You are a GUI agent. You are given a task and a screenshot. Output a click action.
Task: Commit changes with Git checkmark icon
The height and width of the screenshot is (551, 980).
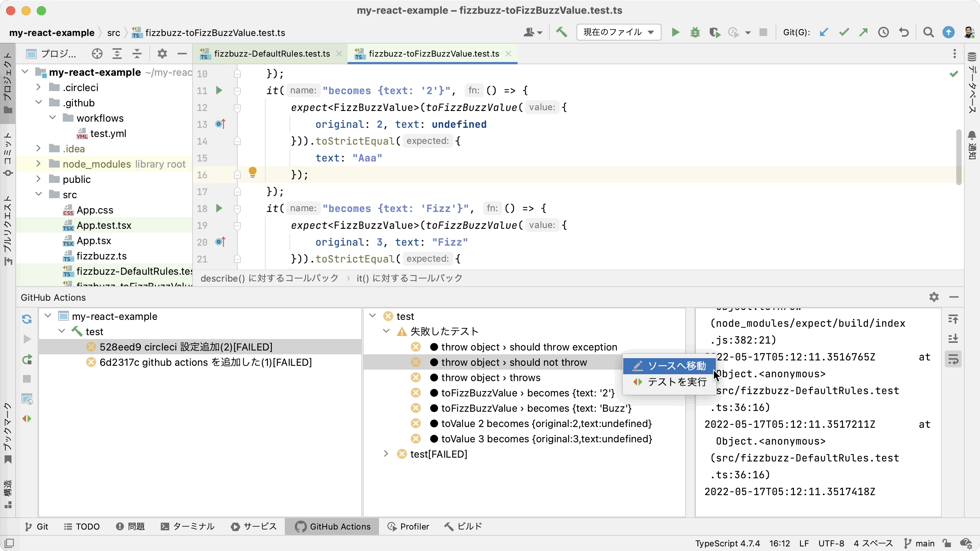pyautogui.click(x=844, y=33)
